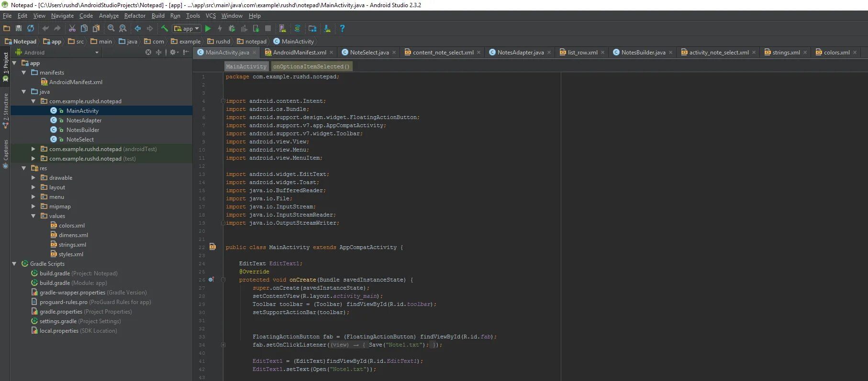This screenshot has width=868, height=381.
Task: Open the Captures side tool window
Action: pyautogui.click(x=5, y=154)
